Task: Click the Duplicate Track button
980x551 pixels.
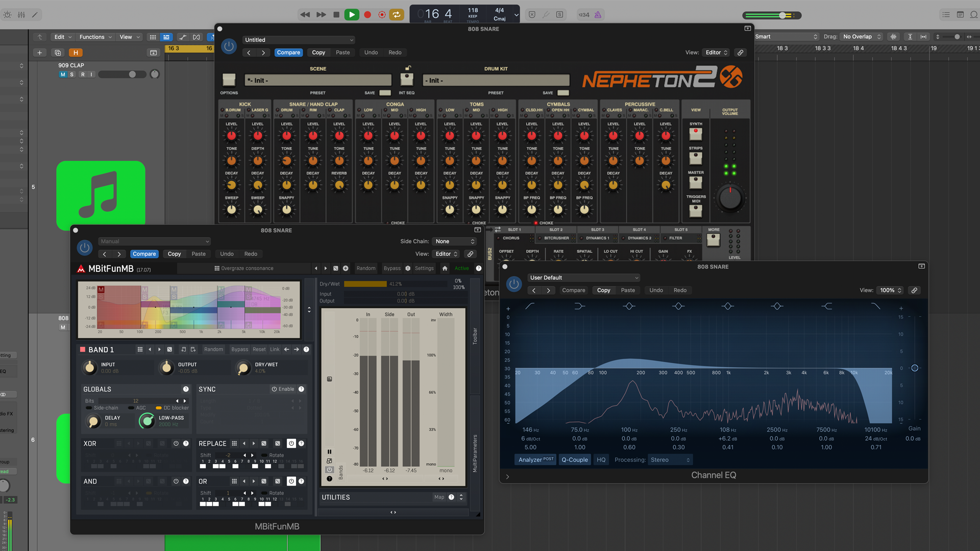Action: pos(58,53)
